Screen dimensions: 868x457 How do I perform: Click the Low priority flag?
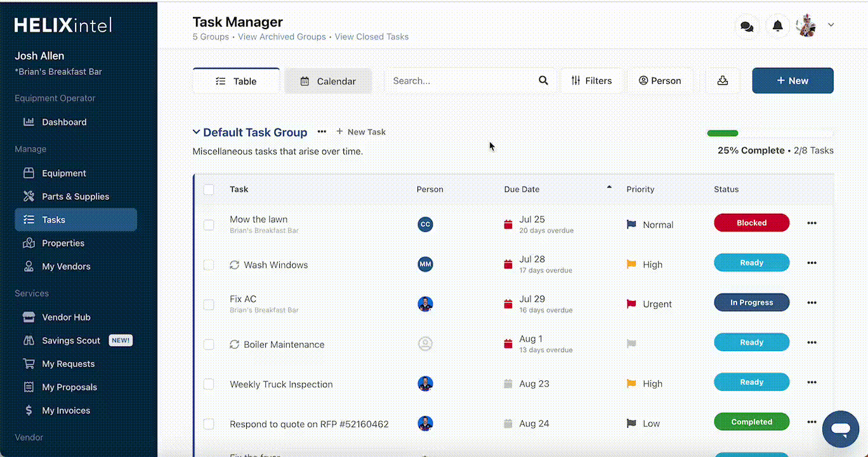click(x=631, y=423)
